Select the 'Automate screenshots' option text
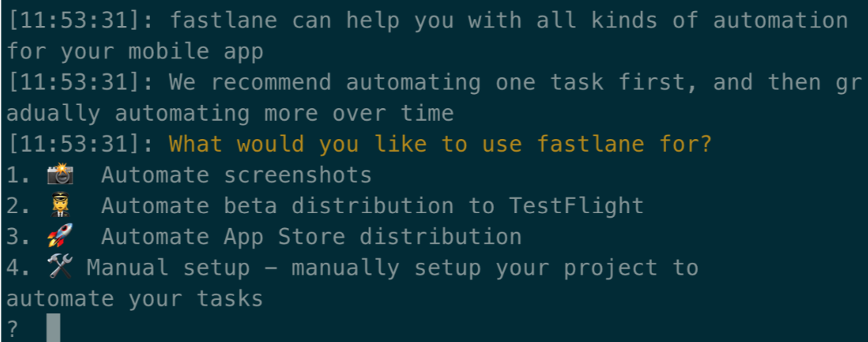This screenshot has width=868, height=342. tap(237, 175)
